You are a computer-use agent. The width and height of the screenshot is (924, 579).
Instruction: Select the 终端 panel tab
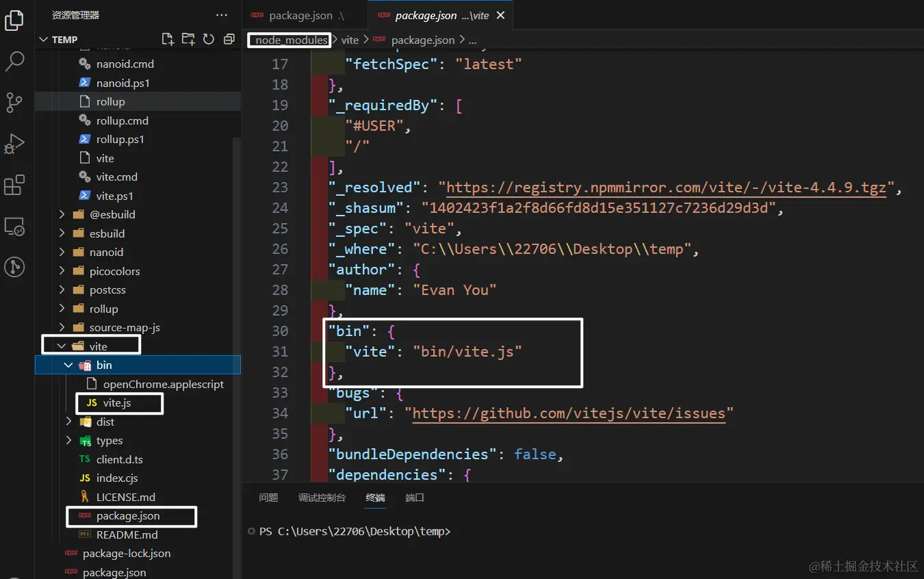tap(375, 498)
